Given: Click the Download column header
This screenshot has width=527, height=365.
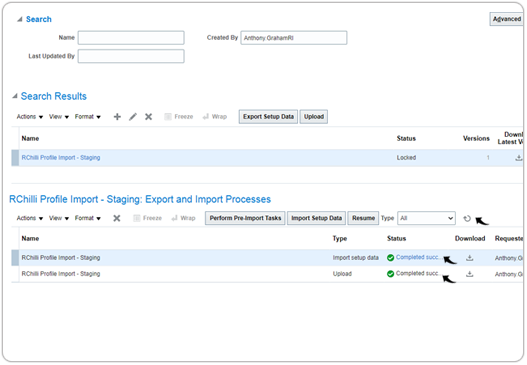Looking at the screenshot, I should click(470, 239).
